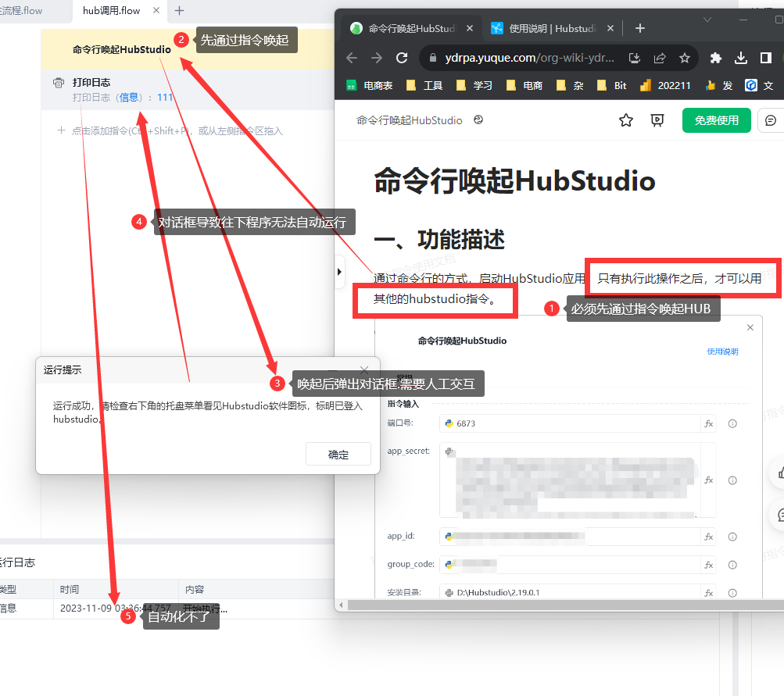
Task: Open the tab search chevron in browser
Action: tap(707, 20)
